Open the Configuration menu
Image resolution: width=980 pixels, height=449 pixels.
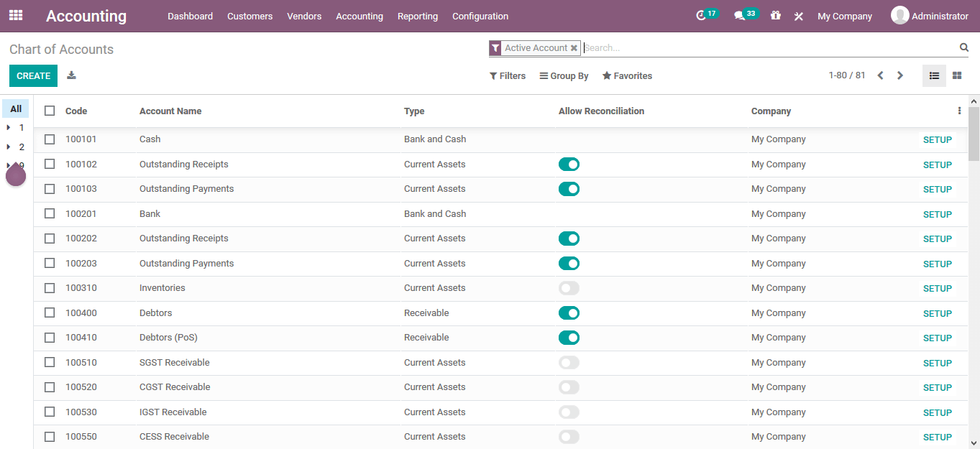480,15
